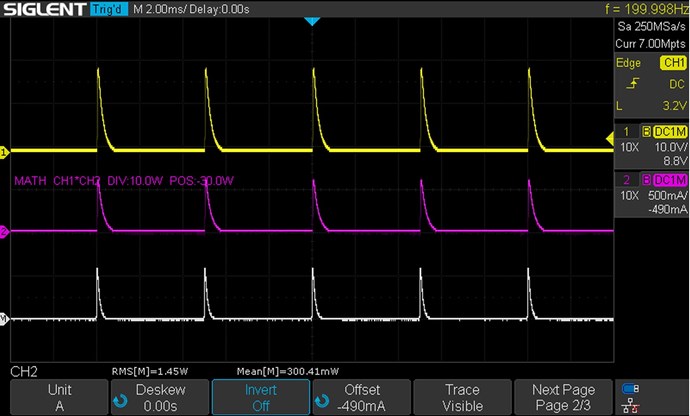690x416 pixels.
Task: Open the Unit A menu button
Action: [x=59, y=397]
